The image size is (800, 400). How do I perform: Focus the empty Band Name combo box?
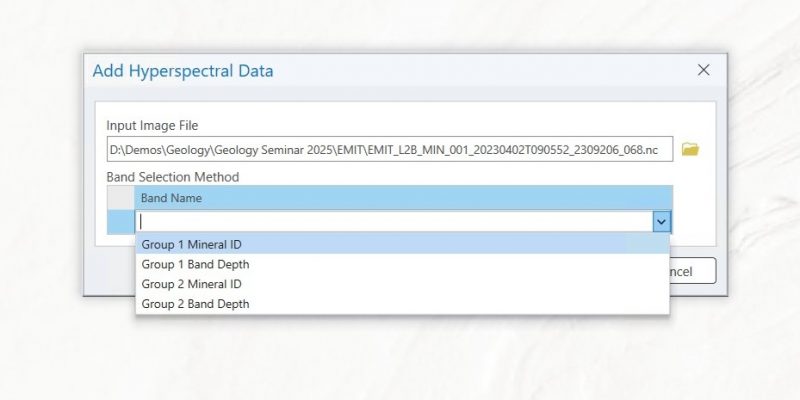(394, 222)
